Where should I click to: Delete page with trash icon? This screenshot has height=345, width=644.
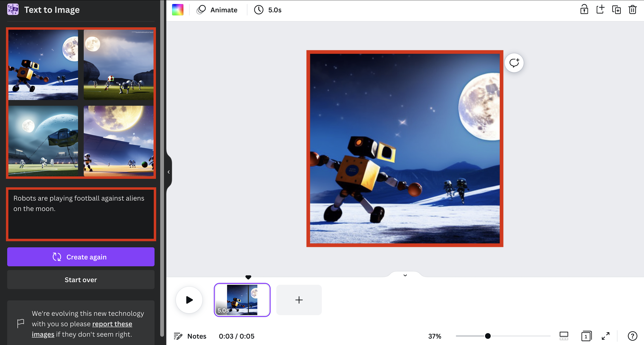[x=632, y=9]
